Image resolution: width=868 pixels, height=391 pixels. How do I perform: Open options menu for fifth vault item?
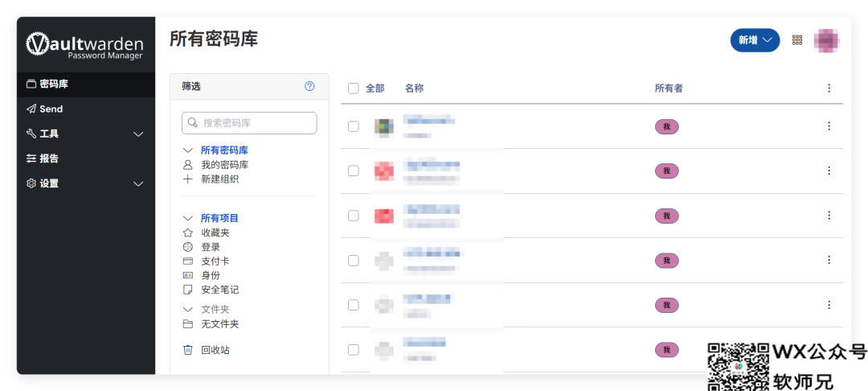[829, 305]
